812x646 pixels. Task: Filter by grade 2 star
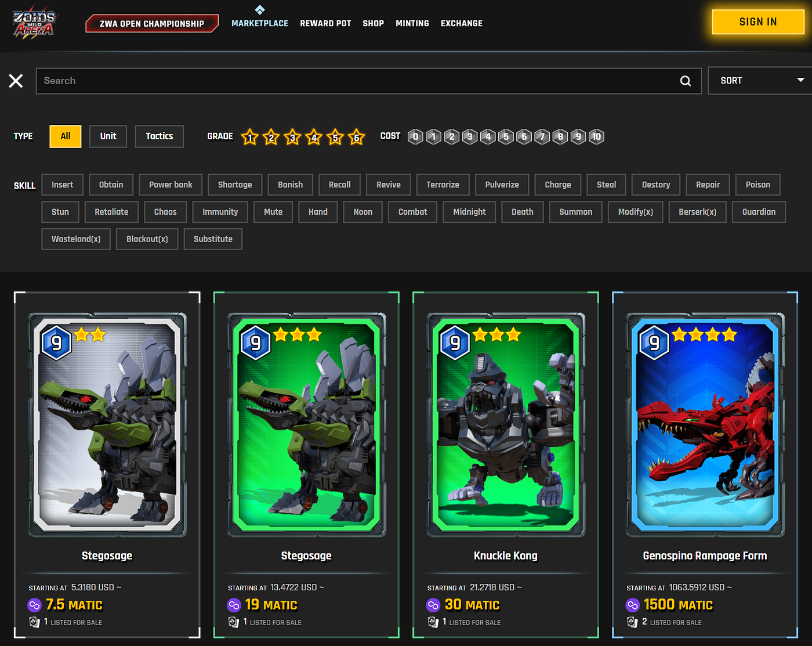(x=271, y=137)
